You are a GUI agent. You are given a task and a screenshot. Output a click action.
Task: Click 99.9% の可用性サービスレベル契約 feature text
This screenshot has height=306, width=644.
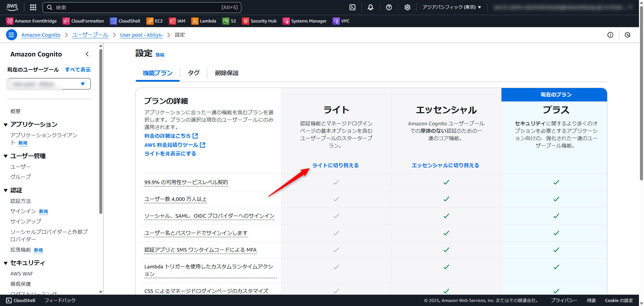tap(186, 182)
